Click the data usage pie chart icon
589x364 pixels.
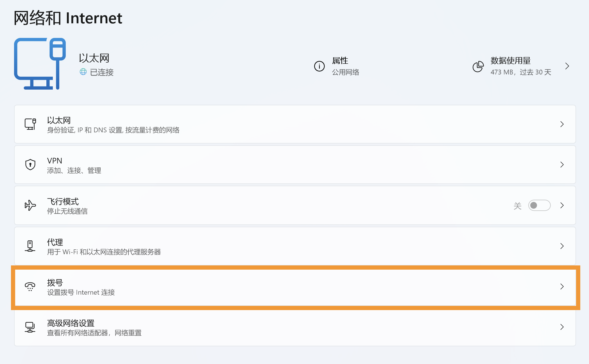point(478,66)
